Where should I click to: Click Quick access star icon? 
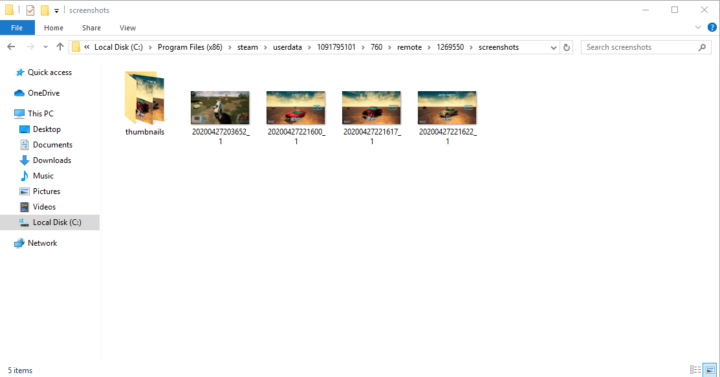click(20, 73)
